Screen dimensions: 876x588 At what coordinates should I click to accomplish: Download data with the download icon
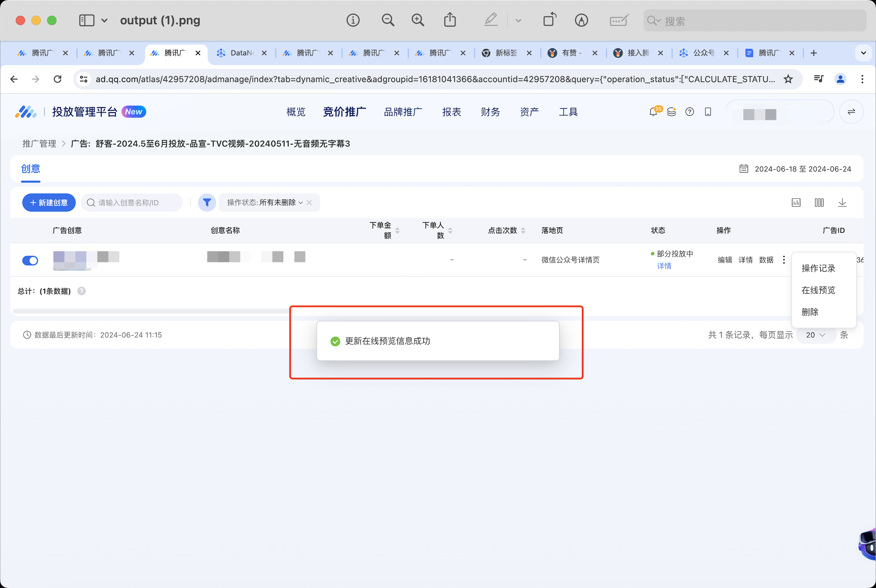tap(842, 203)
